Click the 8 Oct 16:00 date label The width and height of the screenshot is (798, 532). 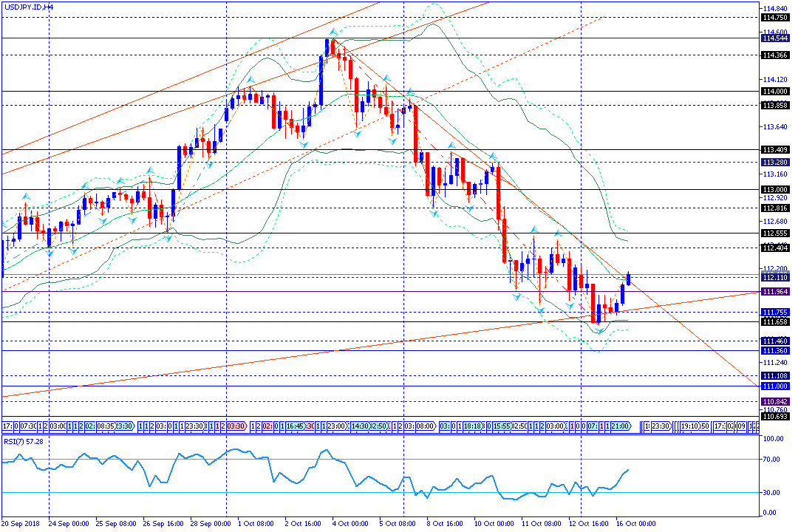[x=445, y=524]
